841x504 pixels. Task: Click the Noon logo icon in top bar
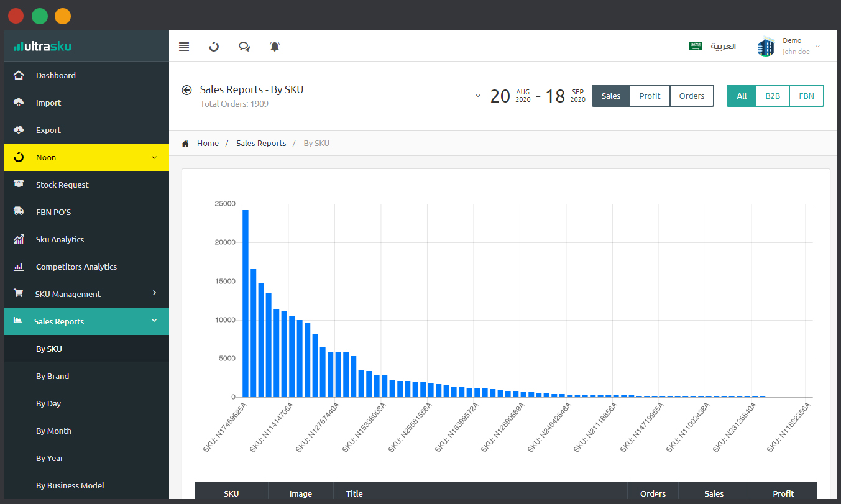pos(214,47)
